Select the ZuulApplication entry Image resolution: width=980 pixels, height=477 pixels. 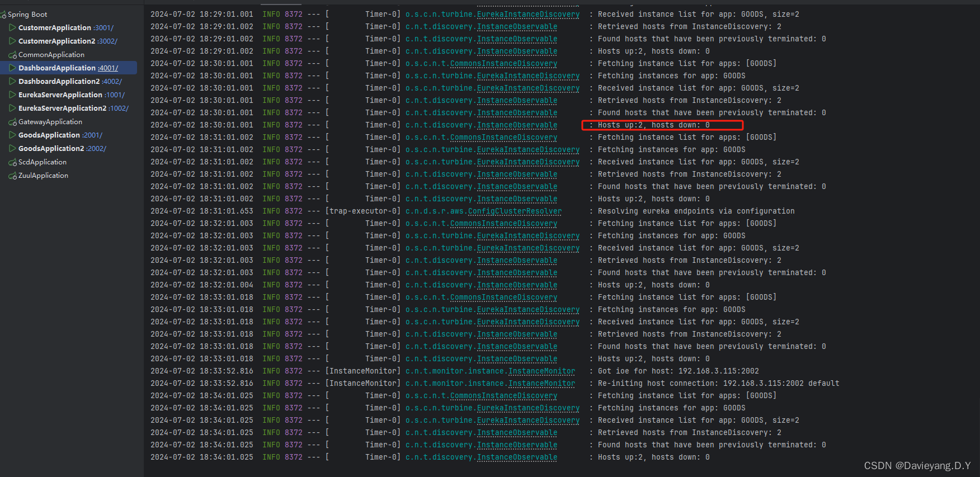(44, 175)
